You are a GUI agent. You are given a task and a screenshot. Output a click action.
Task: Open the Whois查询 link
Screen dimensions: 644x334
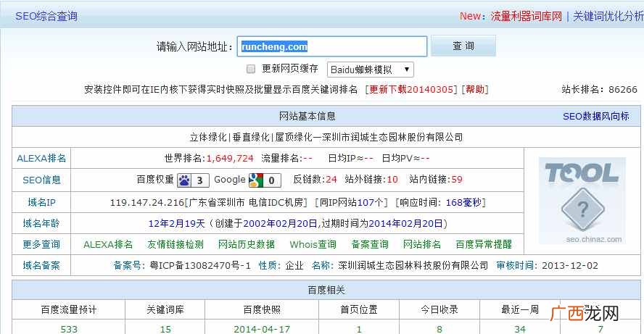coord(313,245)
